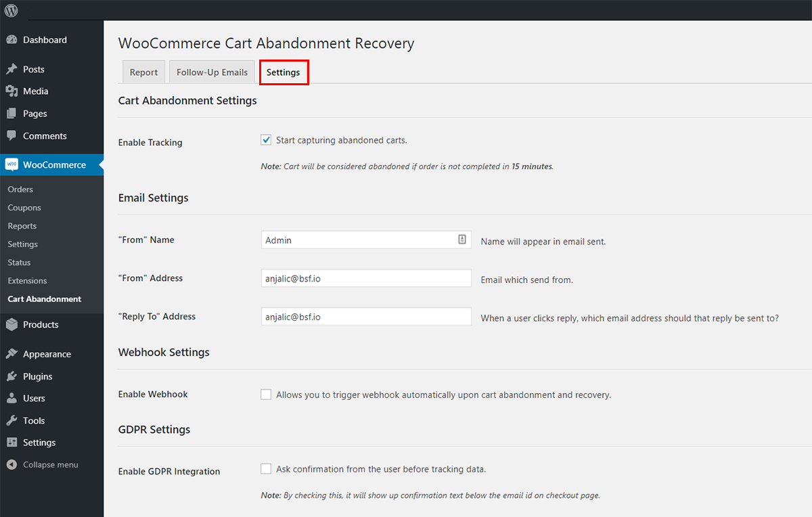Click the Settings sliders icon in sidebar

point(12,443)
